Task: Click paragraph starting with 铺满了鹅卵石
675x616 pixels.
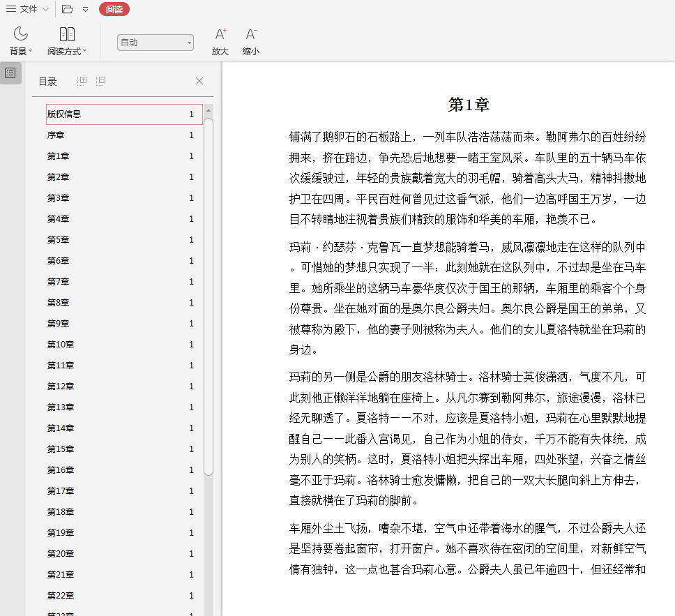Action: click(467, 179)
